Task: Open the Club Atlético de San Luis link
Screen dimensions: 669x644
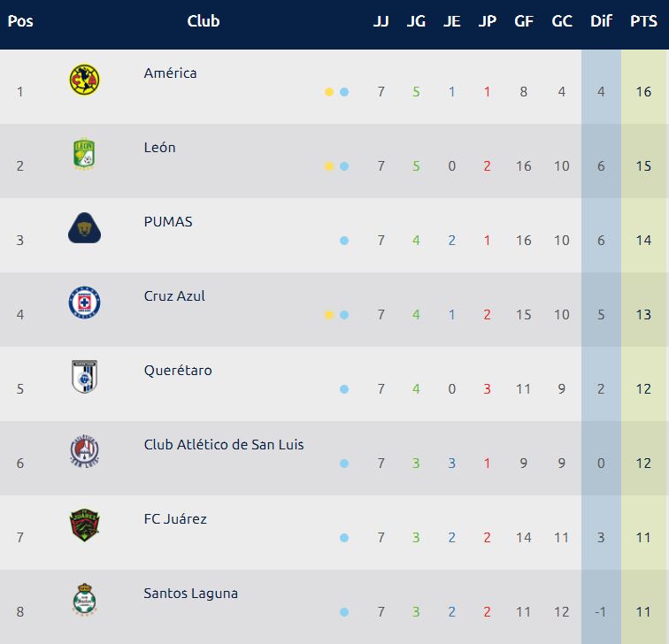Action: coord(224,445)
